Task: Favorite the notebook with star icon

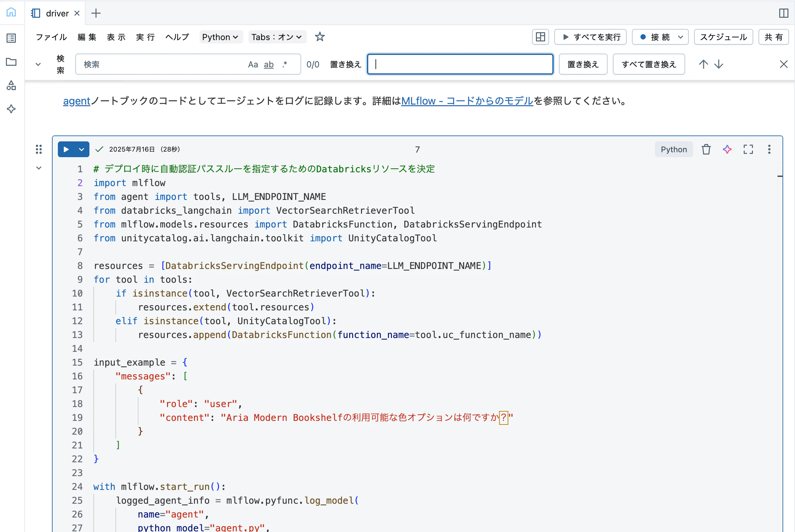Action: pyautogui.click(x=320, y=36)
